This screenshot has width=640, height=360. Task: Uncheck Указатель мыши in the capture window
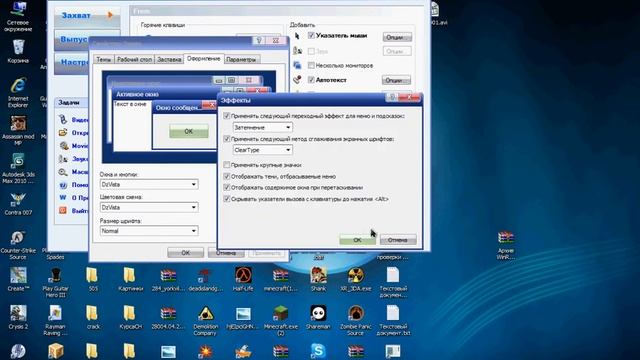click(x=311, y=36)
